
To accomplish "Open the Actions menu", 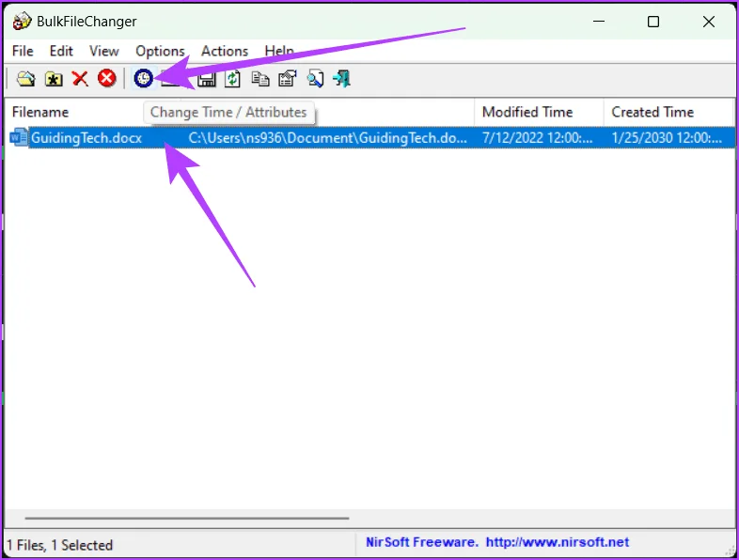I will (x=225, y=51).
